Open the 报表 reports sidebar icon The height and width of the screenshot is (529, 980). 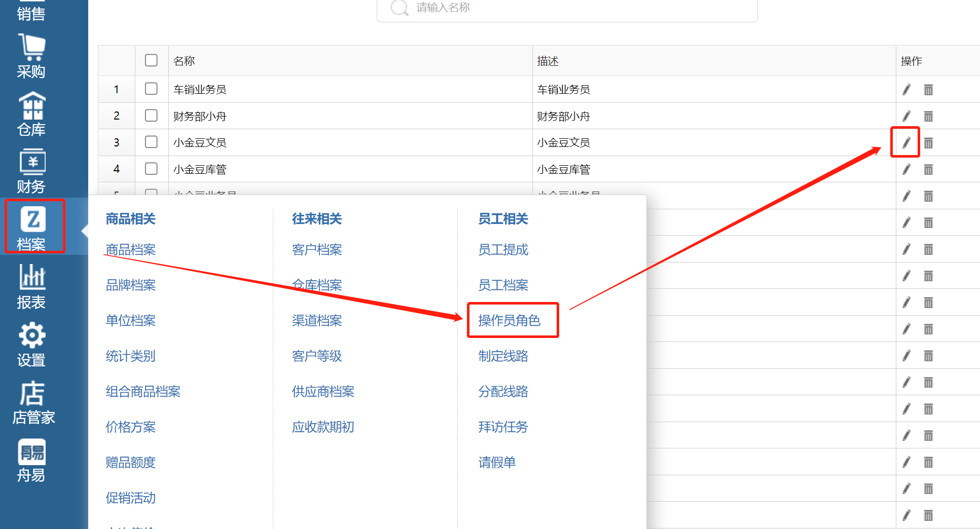[x=31, y=287]
